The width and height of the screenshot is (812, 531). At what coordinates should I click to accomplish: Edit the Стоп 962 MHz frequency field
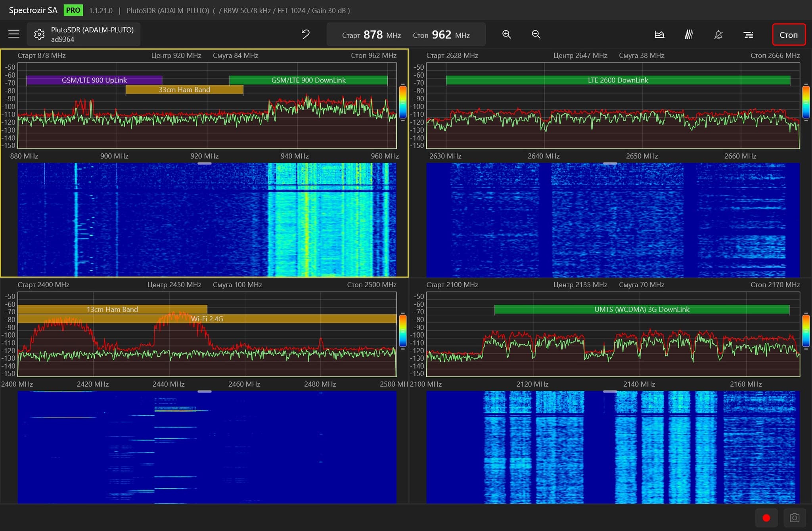441,35
